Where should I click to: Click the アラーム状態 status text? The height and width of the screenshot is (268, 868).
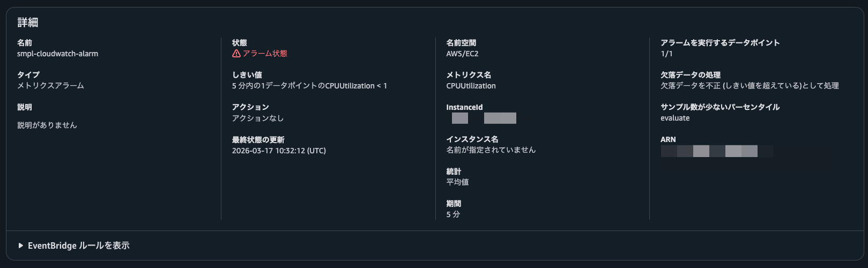coord(265,54)
